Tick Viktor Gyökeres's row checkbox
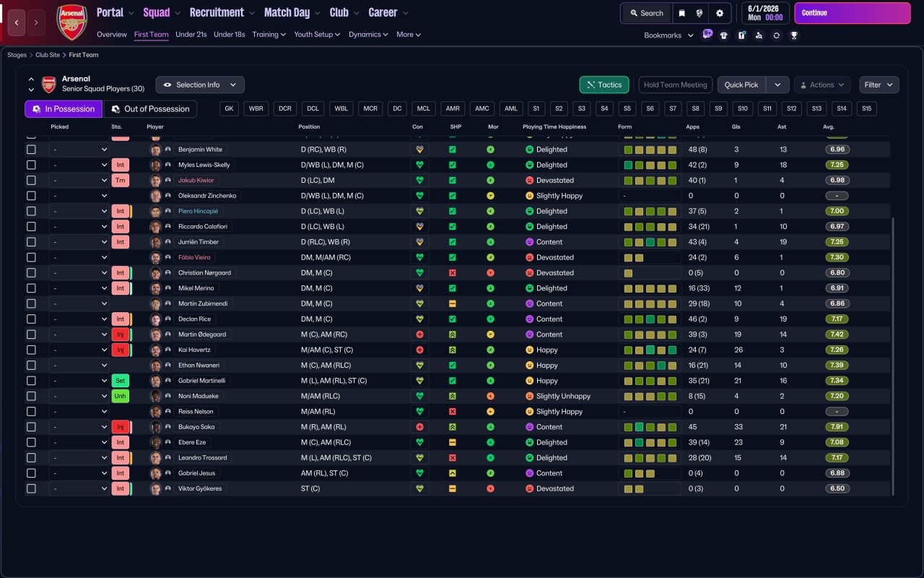This screenshot has height=578, width=924. click(31, 488)
